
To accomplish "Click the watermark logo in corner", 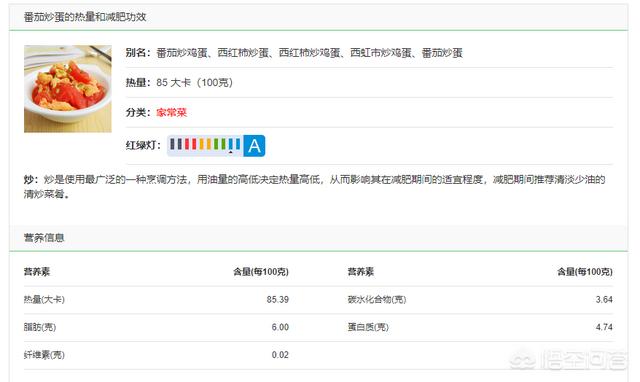I will pos(569,360).
